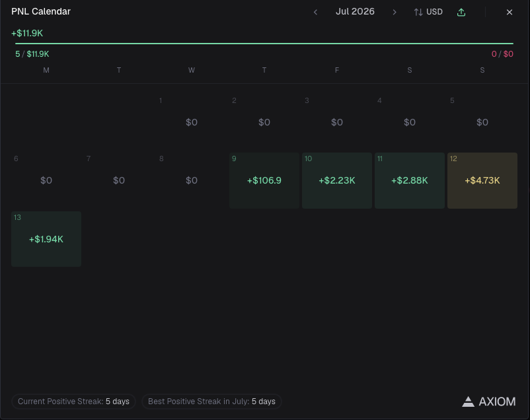Select the July 13 cell showing +$1.94K
530x420 pixels.
click(x=46, y=239)
